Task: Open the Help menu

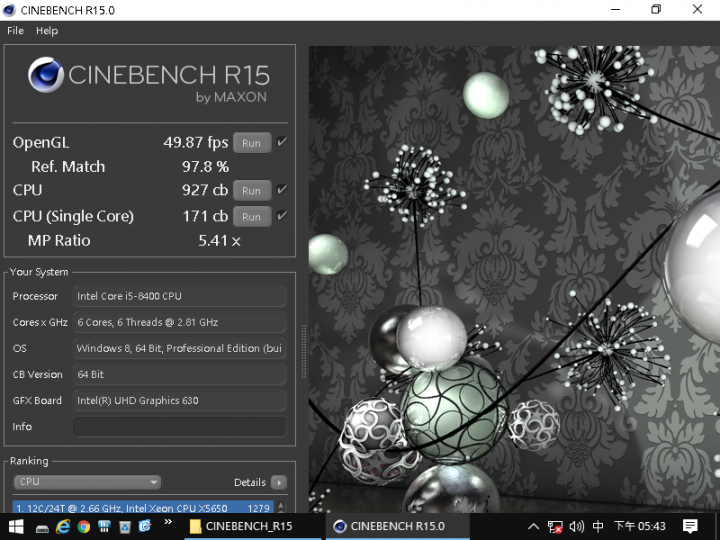Action: [x=47, y=31]
